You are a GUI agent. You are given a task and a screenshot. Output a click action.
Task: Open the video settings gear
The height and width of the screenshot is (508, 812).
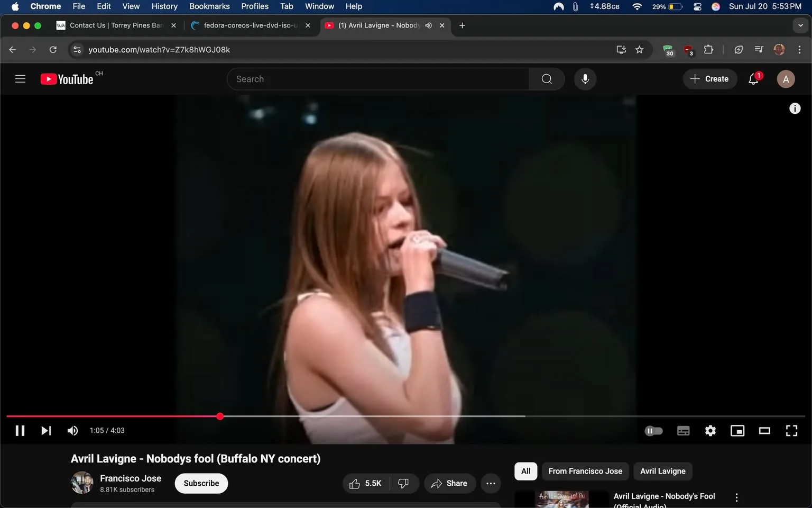(x=710, y=430)
